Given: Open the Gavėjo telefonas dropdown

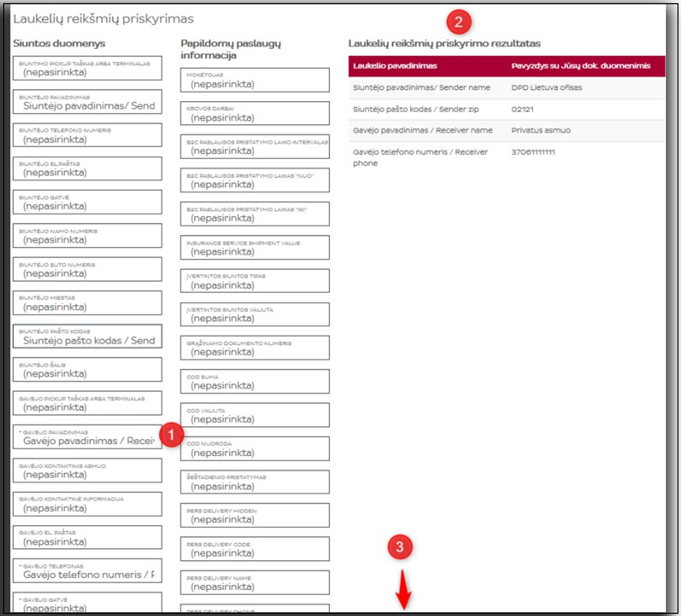Looking at the screenshot, I should (x=87, y=571).
